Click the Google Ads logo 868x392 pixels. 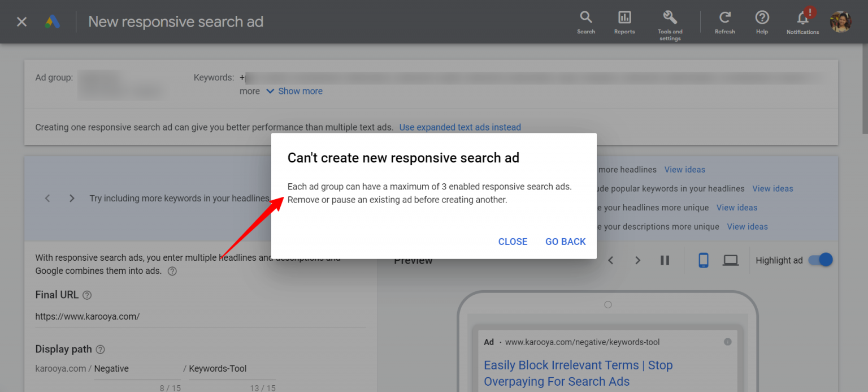53,21
